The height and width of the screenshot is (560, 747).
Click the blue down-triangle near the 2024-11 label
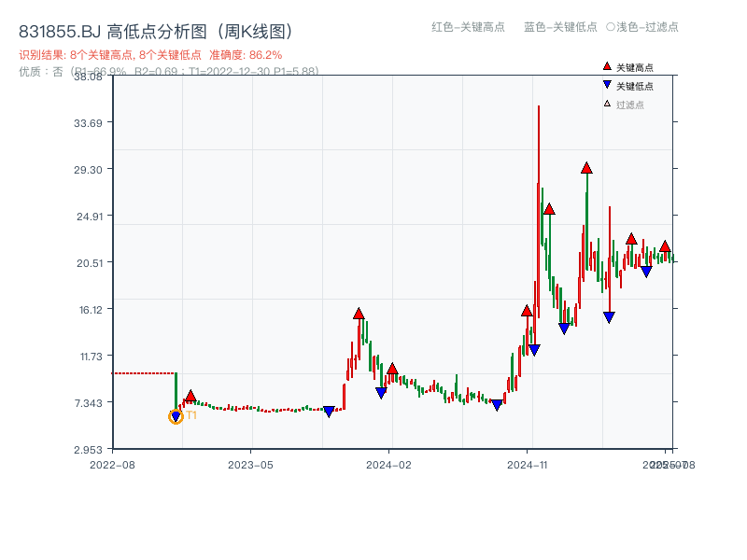point(534,349)
